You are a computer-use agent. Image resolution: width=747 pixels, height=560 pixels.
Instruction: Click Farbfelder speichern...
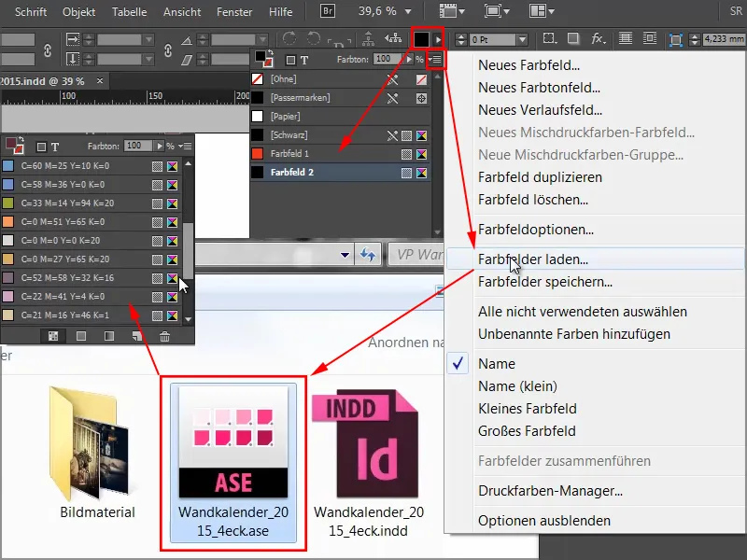(x=545, y=282)
